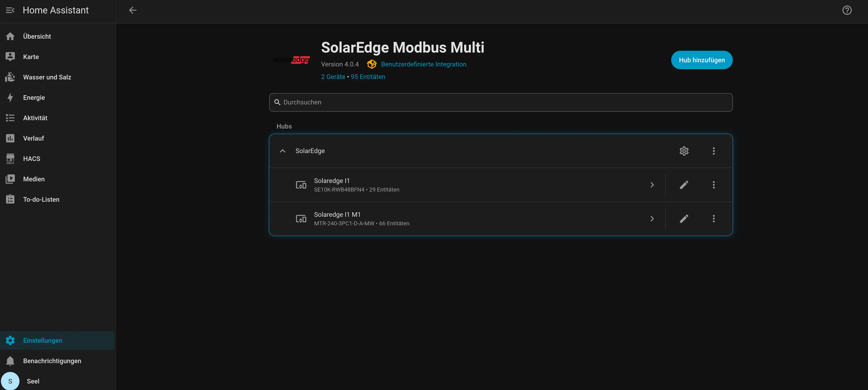Open Solaredge I1 M1 with its chevron arrow
This screenshot has width=868, height=390.
652,219
